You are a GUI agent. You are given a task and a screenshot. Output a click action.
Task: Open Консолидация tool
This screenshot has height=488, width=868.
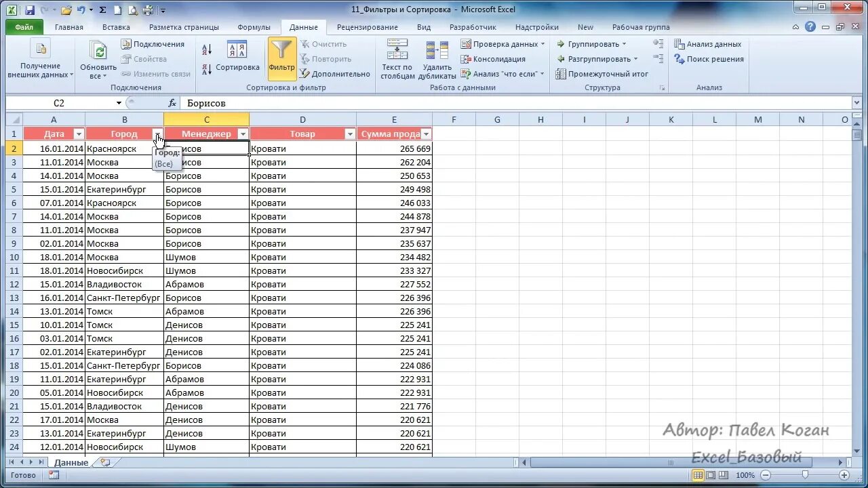pyautogui.click(x=493, y=59)
